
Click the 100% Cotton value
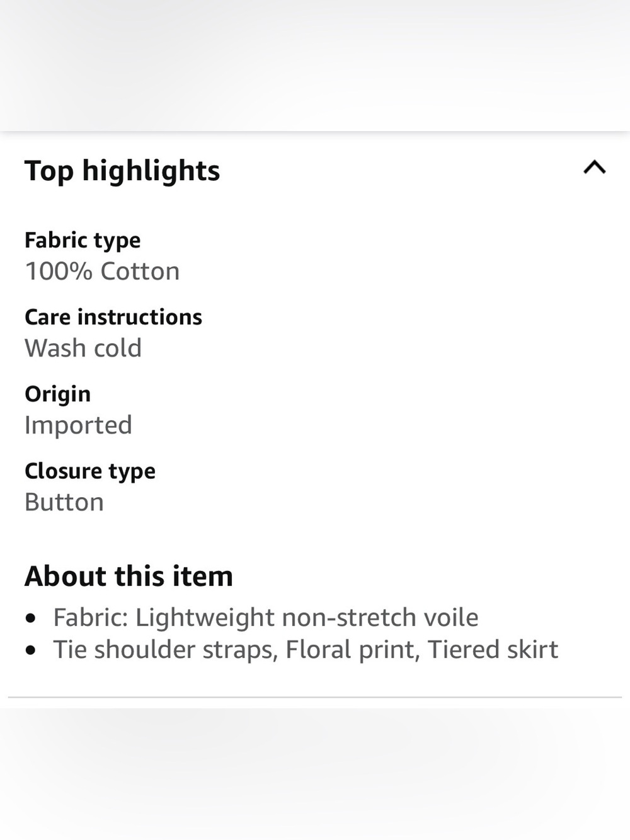coord(102,272)
